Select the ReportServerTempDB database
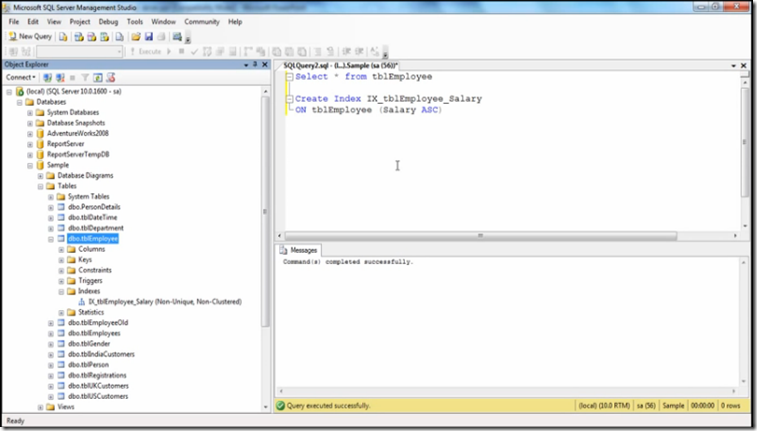757x431 pixels. click(x=78, y=154)
